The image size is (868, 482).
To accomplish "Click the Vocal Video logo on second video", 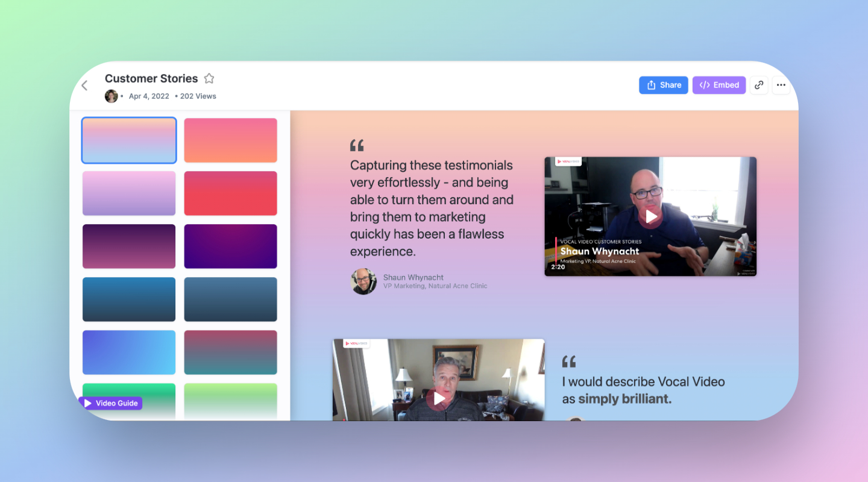I will 356,343.
